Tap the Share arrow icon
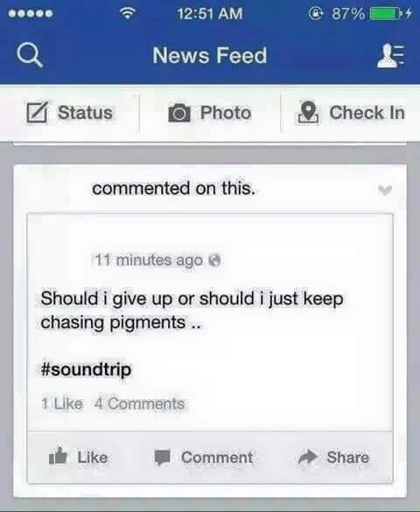 pyautogui.click(x=308, y=457)
